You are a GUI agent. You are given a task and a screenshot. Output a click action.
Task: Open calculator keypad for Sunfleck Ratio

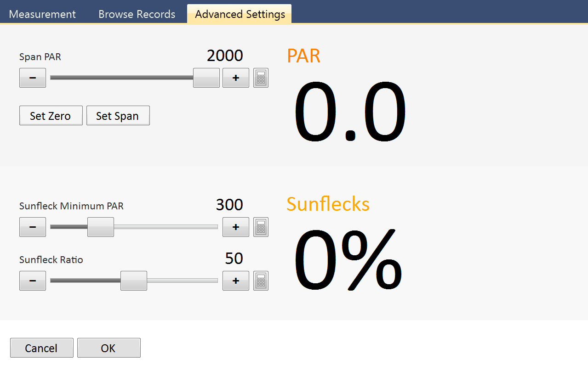261,281
